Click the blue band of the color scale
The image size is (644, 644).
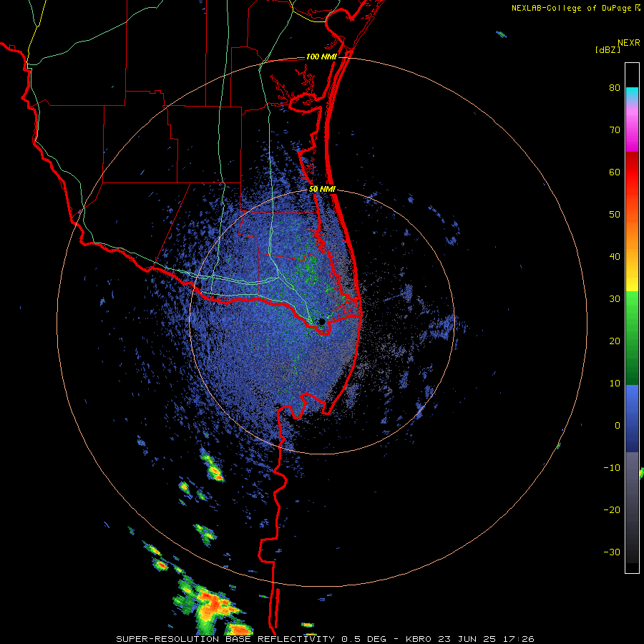click(632, 419)
